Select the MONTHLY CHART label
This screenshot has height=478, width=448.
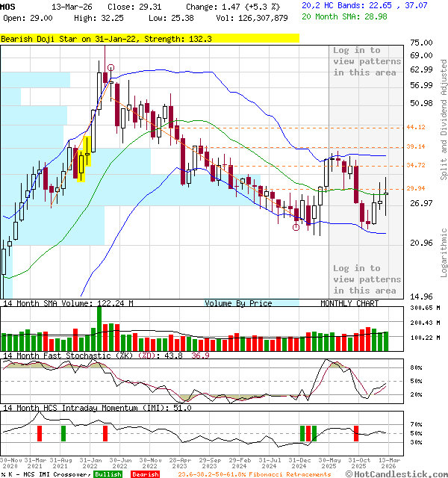click(x=349, y=303)
